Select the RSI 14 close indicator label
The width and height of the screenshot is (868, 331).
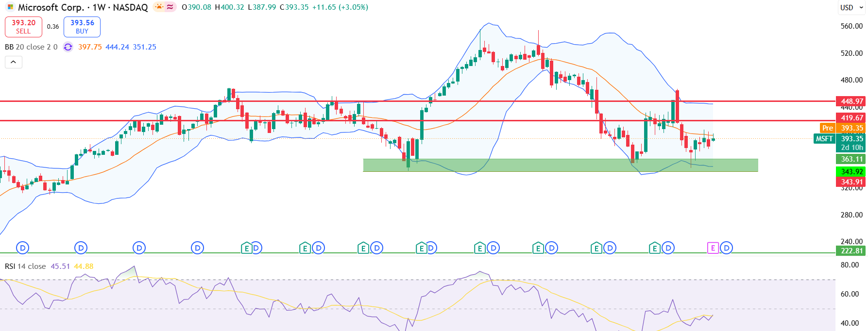pyautogui.click(x=25, y=266)
